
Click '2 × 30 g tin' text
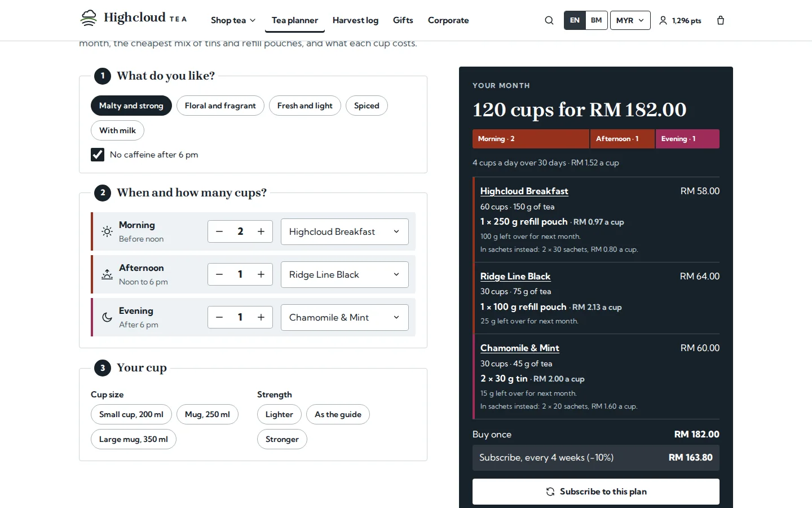(504, 379)
